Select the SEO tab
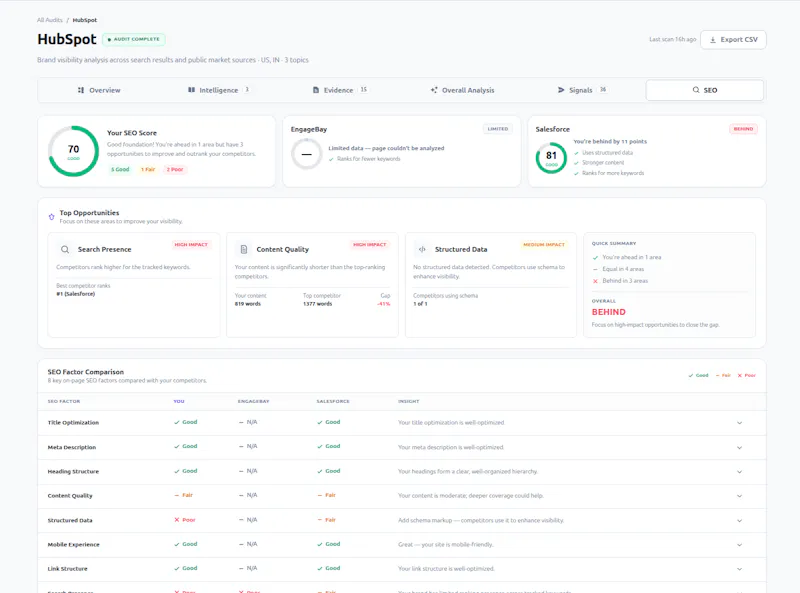 pos(705,90)
